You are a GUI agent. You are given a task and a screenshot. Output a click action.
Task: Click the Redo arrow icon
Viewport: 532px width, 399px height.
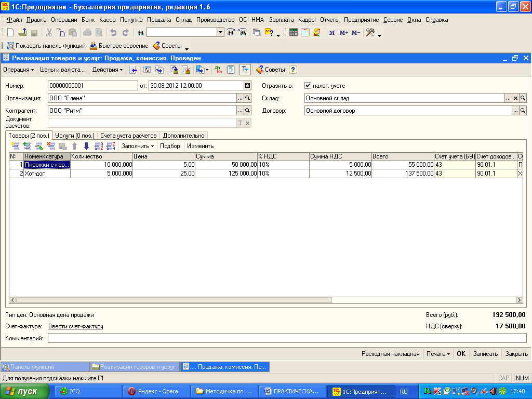126,33
